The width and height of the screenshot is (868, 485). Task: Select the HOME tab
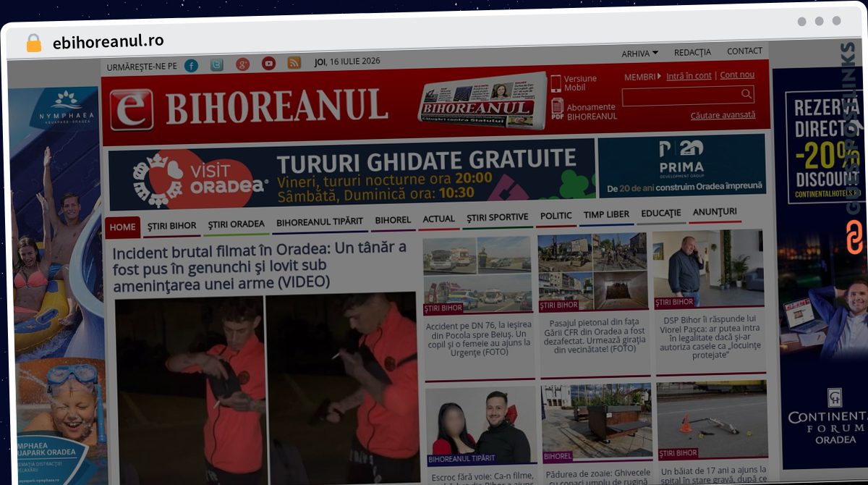[122, 227]
